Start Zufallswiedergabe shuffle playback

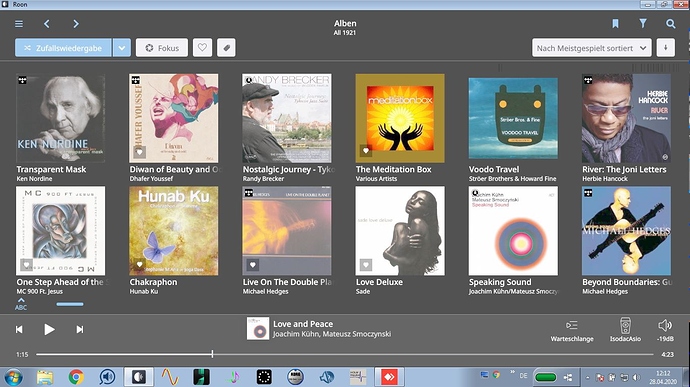(x=63, y=48)
